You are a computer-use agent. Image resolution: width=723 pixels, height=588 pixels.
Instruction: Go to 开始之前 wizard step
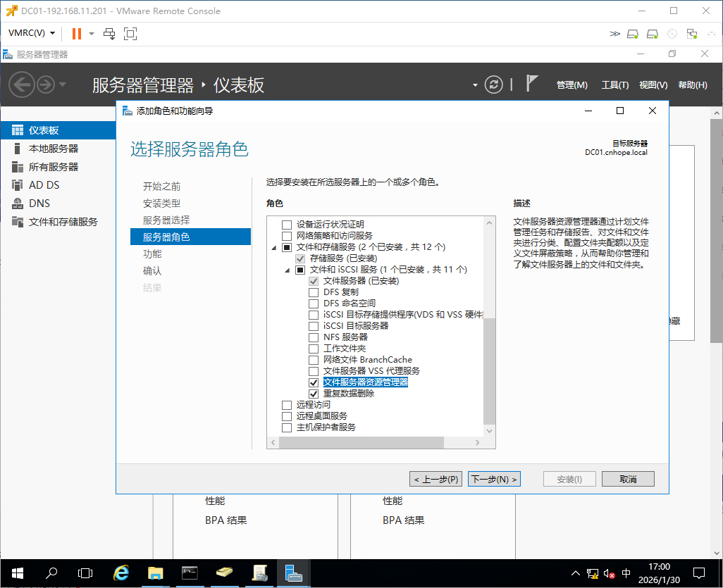click(x=161, y=186)
